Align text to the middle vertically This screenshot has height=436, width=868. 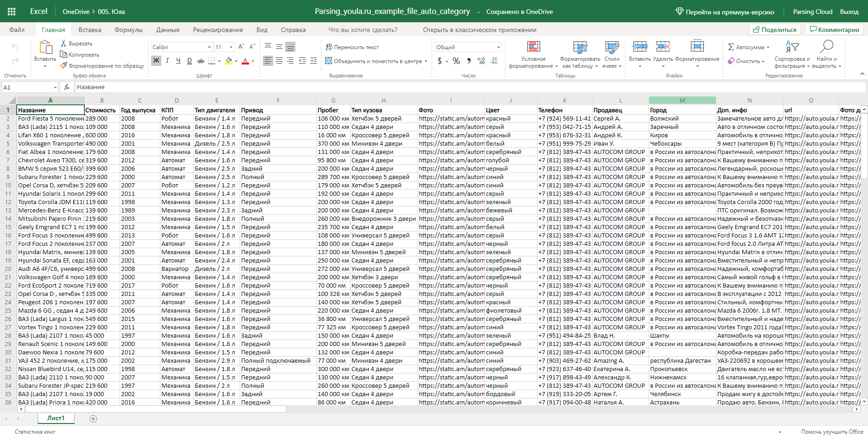click(x=279, y=47)
